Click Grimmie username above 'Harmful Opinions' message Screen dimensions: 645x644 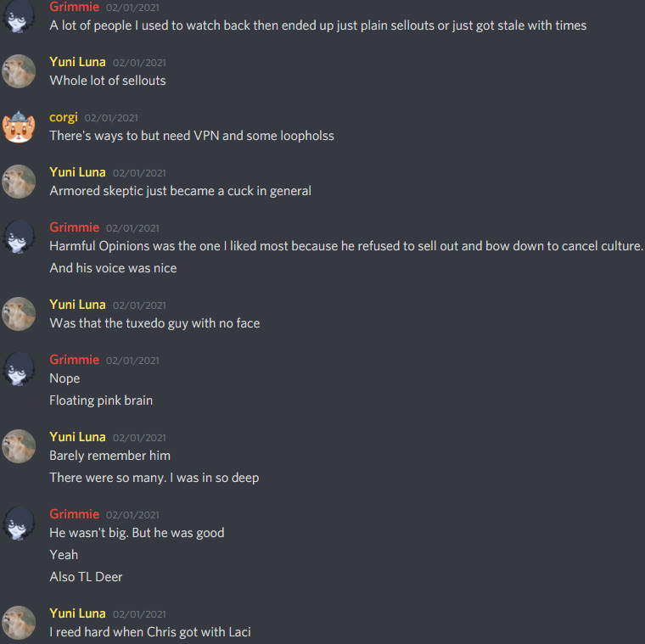pos(75,227)
